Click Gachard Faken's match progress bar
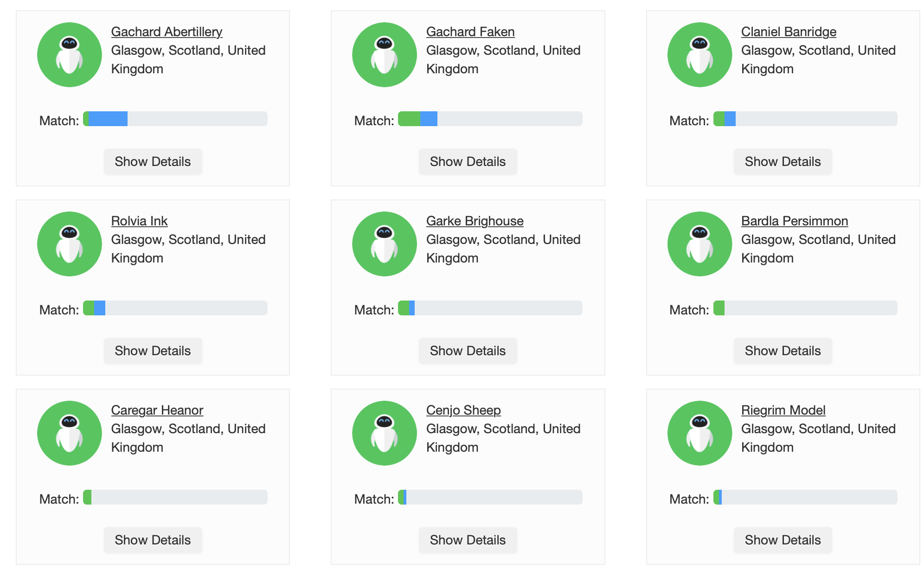Screen dimensions: 924x576 490,119
